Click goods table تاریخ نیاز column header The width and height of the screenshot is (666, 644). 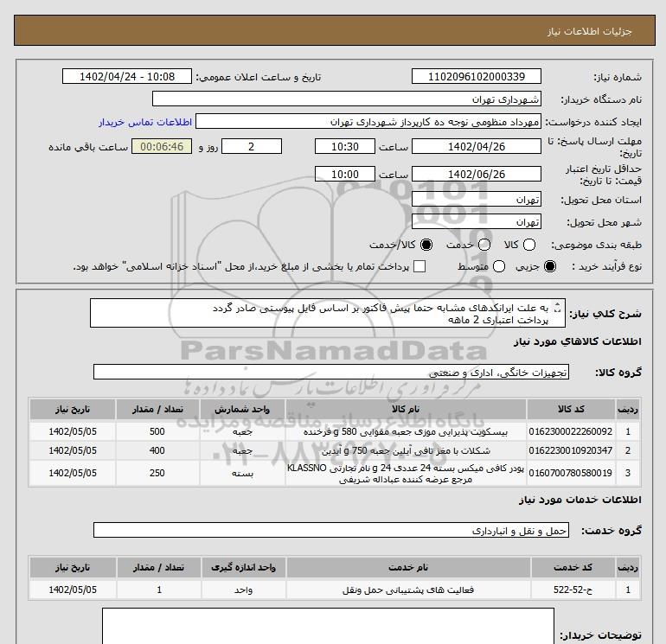(x=72, y=409)
